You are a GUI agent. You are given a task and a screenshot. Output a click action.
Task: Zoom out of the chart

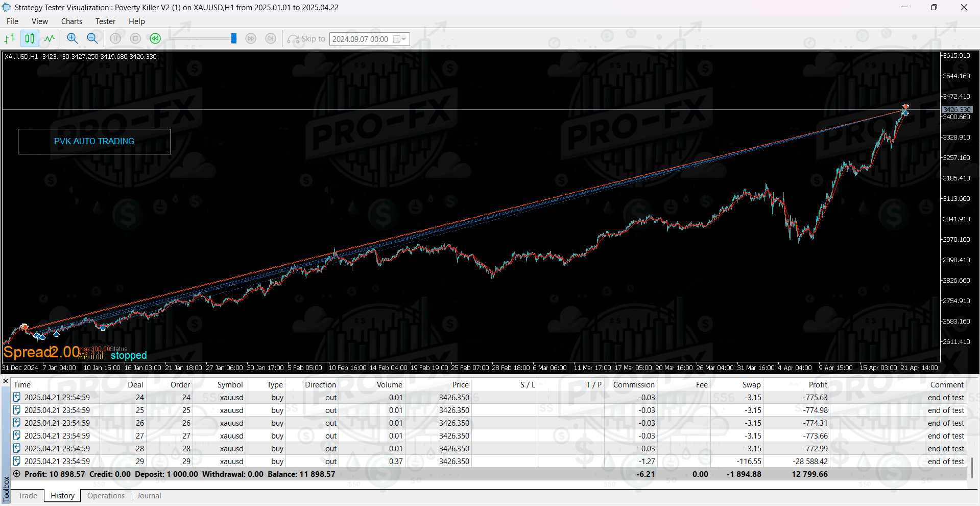pos(92,38)
